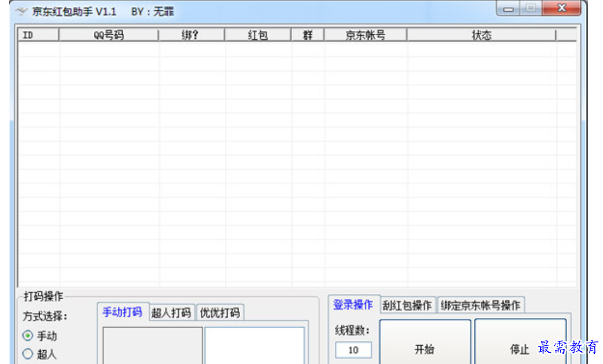Image resolution: width=603 pixels, height=364 pixels.
Task: Click the white captcha input box
Action: pos(255,345)
